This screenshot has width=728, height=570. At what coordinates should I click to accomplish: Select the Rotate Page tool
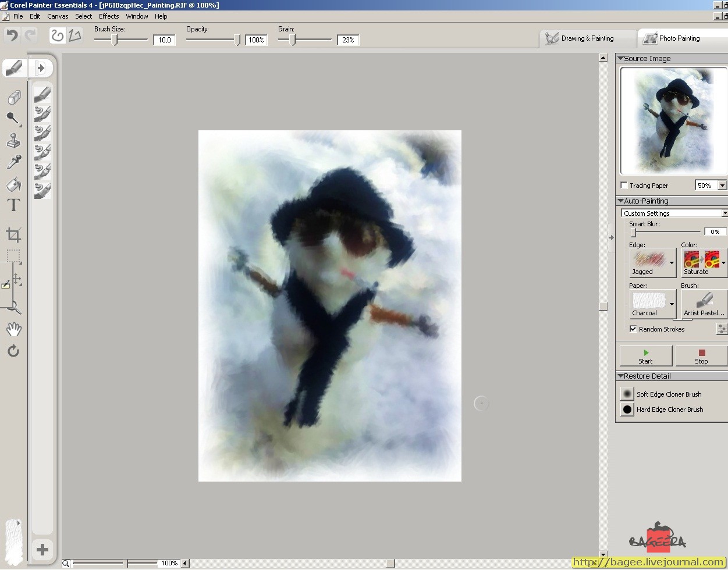tap(13, 351)
